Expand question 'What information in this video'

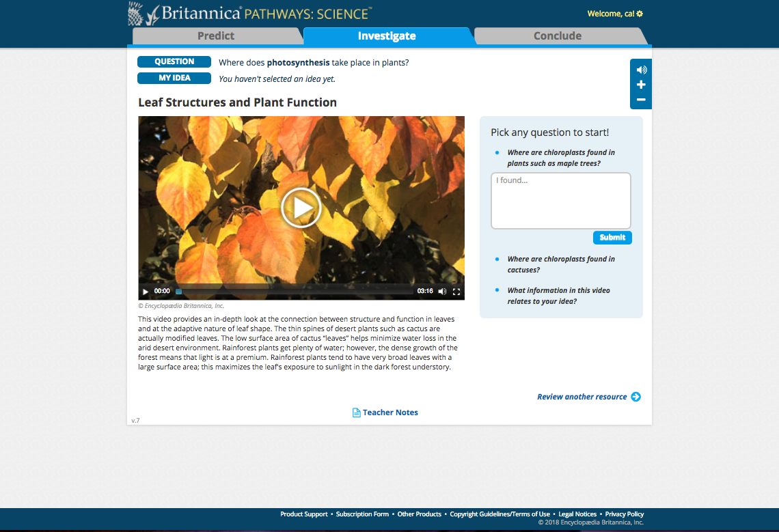coord(558,296)
